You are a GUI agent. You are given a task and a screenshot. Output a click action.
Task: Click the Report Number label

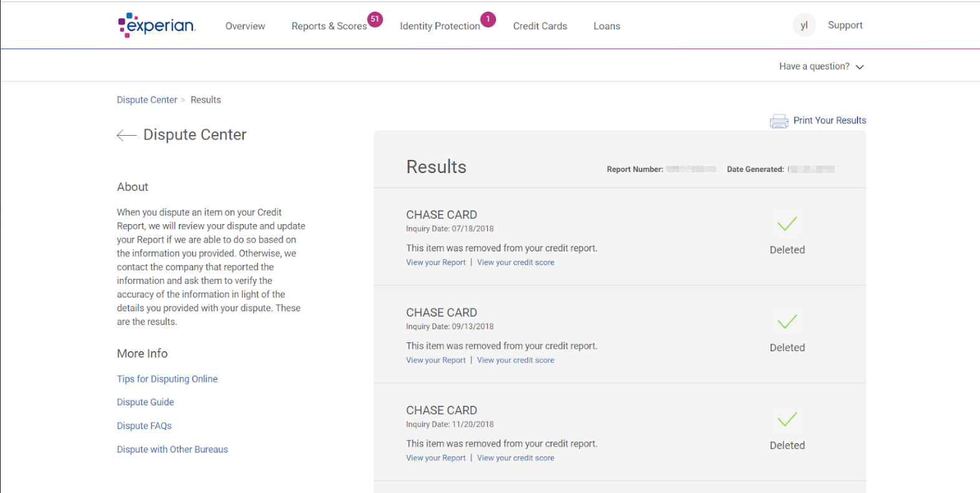click(635, 169)
